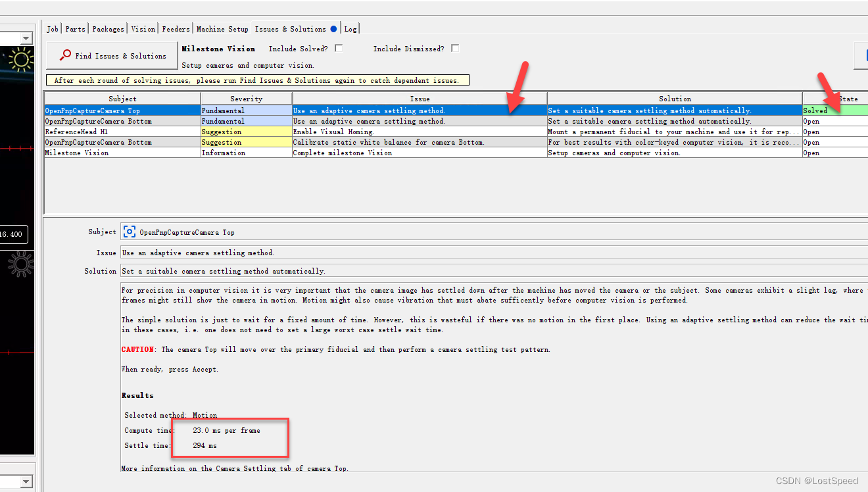
Task: Click Suggestion severity cell of ReferenceHead H1 row
Action: [x=247, y=132]
